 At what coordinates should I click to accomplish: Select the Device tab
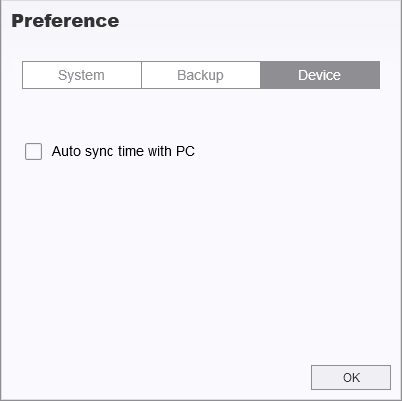(320, 75)
